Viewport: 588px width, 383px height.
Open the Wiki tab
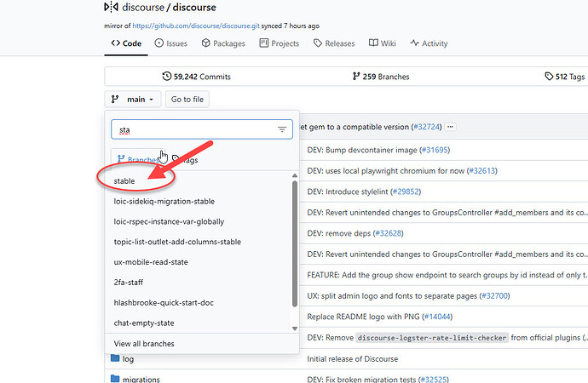click(x=383, y=43)
